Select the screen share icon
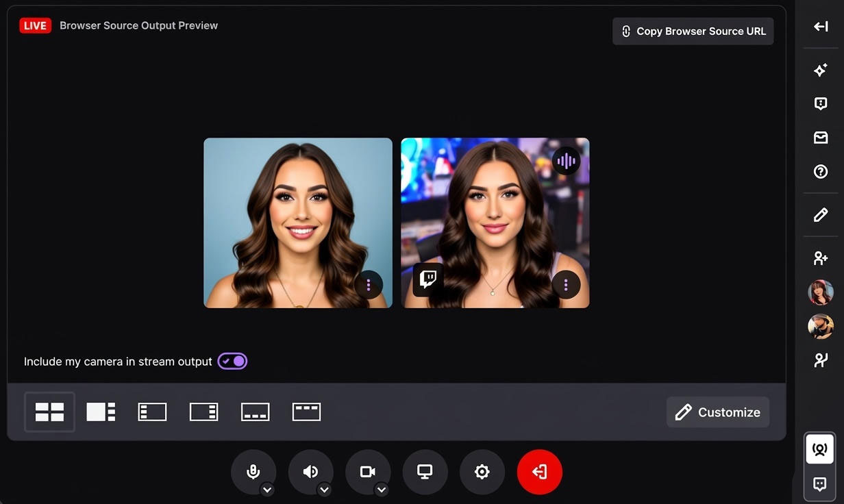Screen dimensions: 844x504 point(425,471)
